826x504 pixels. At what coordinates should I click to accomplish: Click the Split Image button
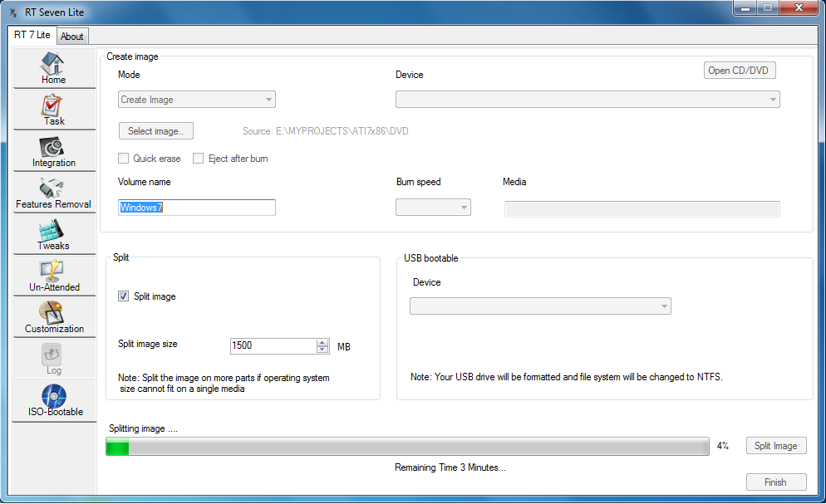click(x=775, y=446)
